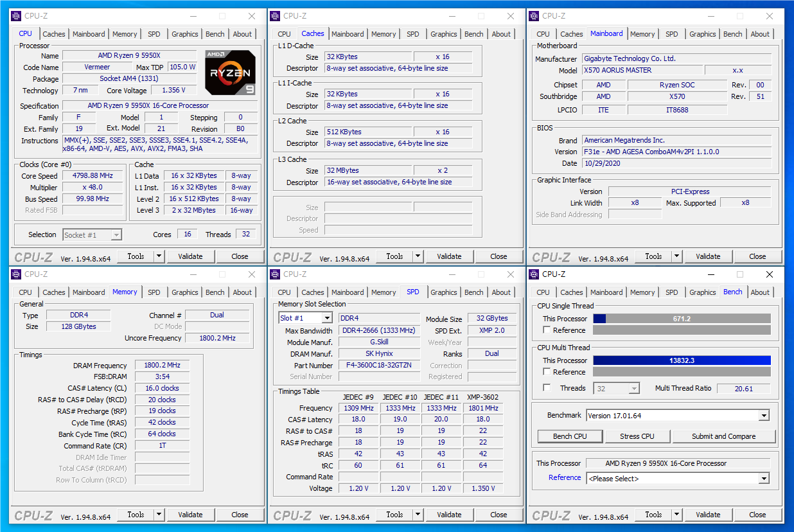Click the Code Name Vermeer value
This screenshot has height=532, width=794.
click(97, 67)
